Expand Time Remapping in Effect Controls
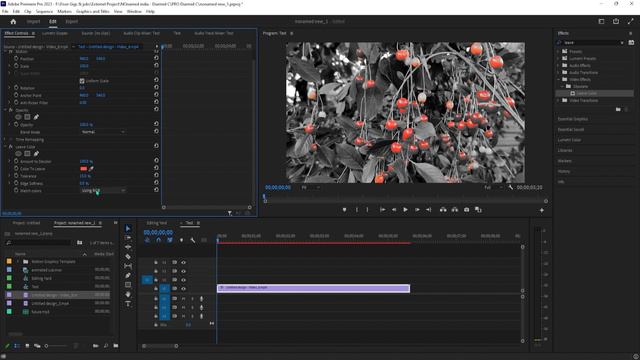Screen dimensions: 640x360 tap(5, 139)
